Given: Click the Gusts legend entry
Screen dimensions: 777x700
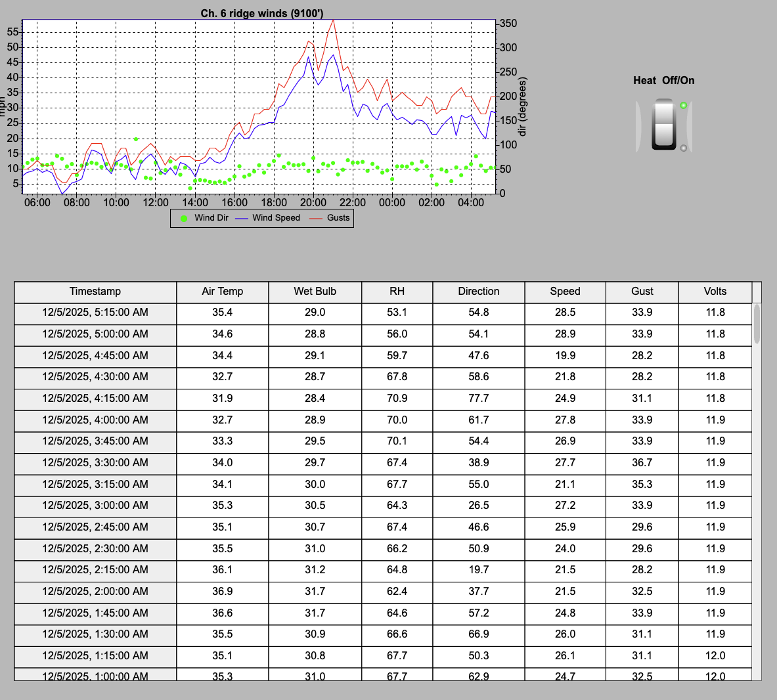Looking at the screenshot, I should click(330, 218).
